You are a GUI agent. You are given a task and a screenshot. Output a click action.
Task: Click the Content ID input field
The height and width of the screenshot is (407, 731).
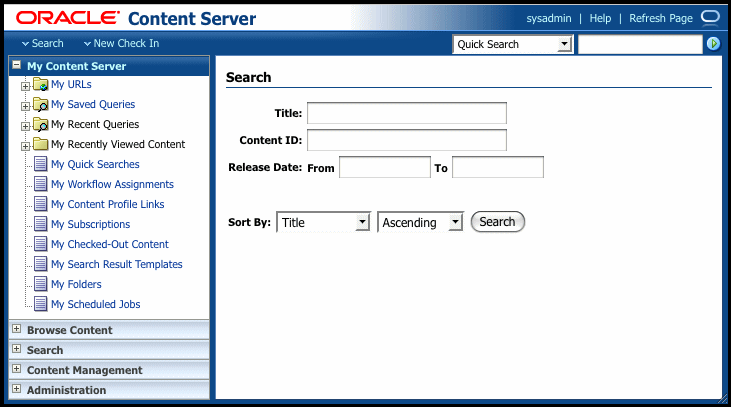coord(407,140)
